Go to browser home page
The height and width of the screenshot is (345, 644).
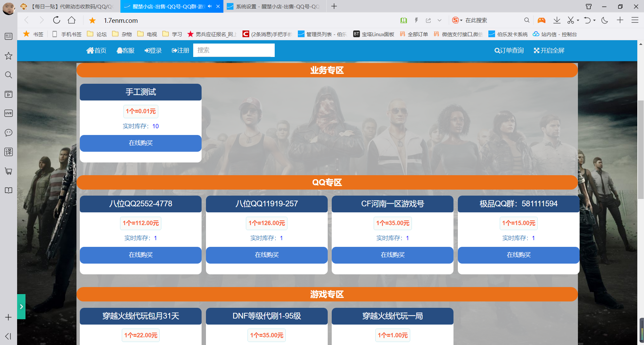tap(71, 20)
